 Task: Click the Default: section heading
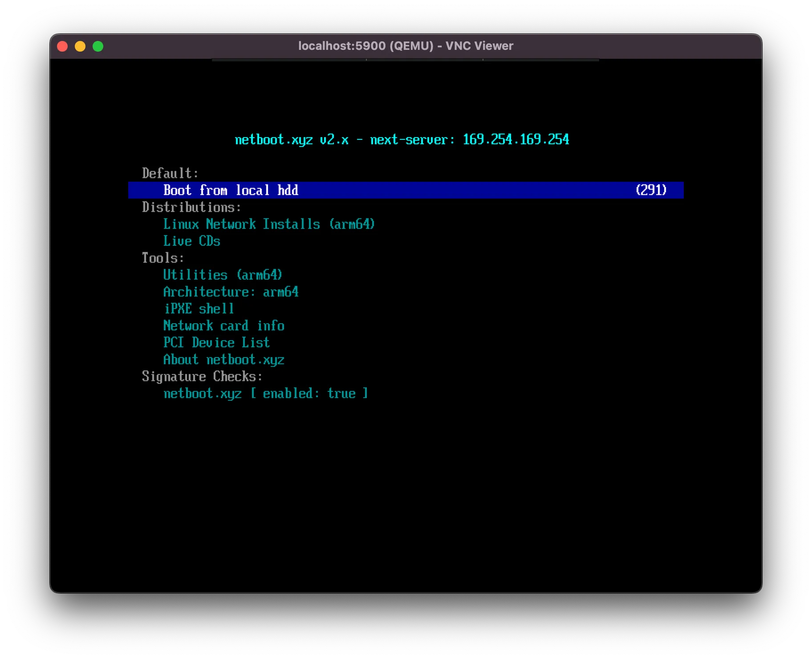[170, 173]
